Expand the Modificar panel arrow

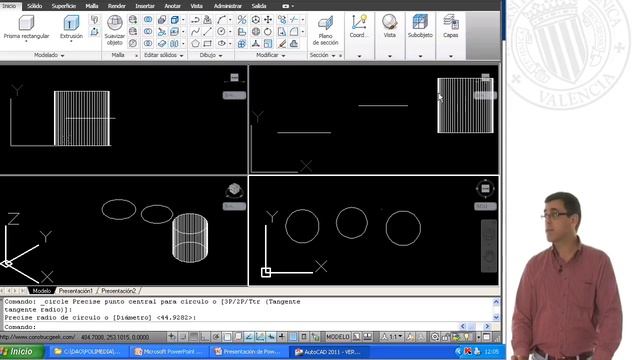(283, 56)
